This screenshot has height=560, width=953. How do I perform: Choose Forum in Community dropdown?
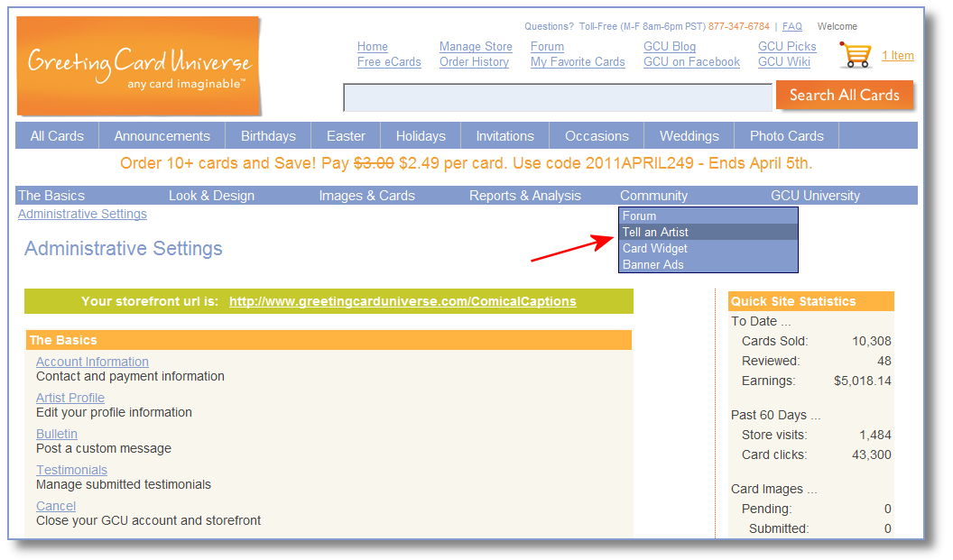tap(708, 216)
